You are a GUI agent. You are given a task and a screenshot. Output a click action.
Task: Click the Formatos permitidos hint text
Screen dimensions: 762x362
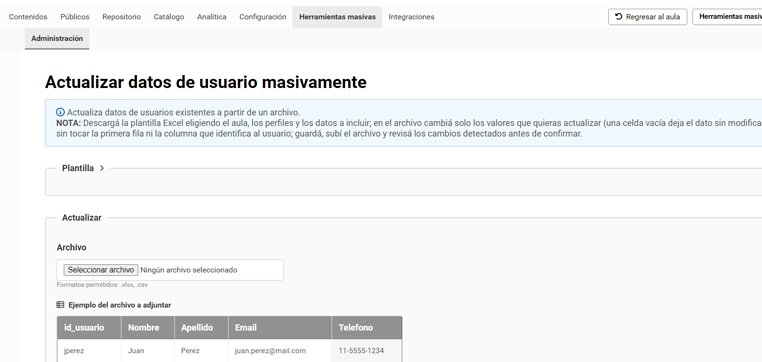[102, 285]
